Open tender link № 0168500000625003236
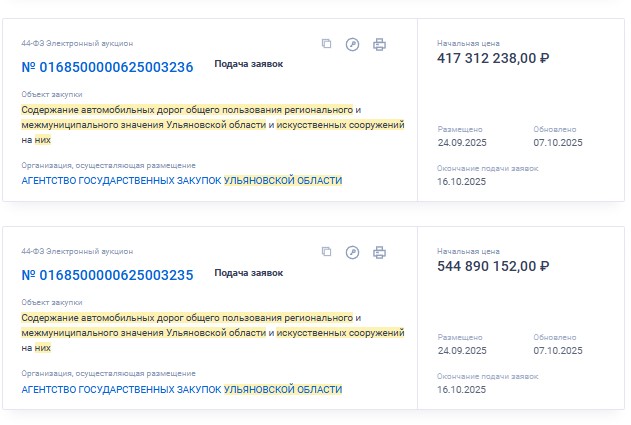The height and width of the screenshot is (425, 631). click(x=108, y=67)
